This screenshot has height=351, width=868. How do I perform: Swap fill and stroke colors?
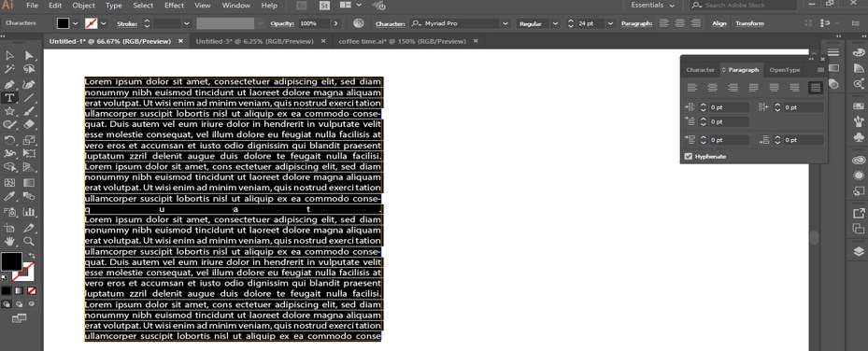coord(31,256)
